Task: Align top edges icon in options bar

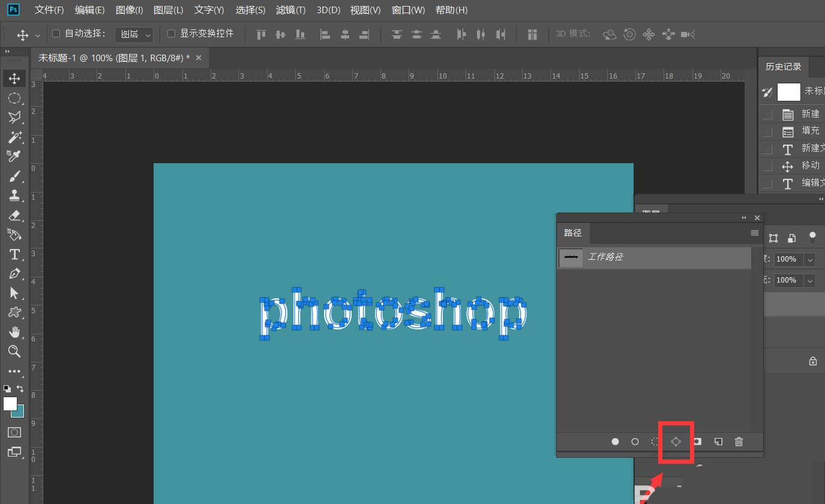Action: coord(261,34)
